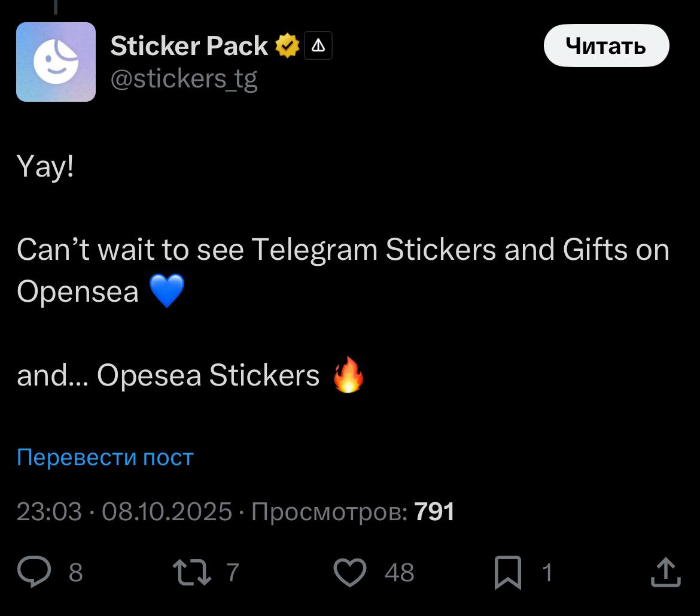
Task: Click the gold verified badge
Action: click(x=287, y=46)
